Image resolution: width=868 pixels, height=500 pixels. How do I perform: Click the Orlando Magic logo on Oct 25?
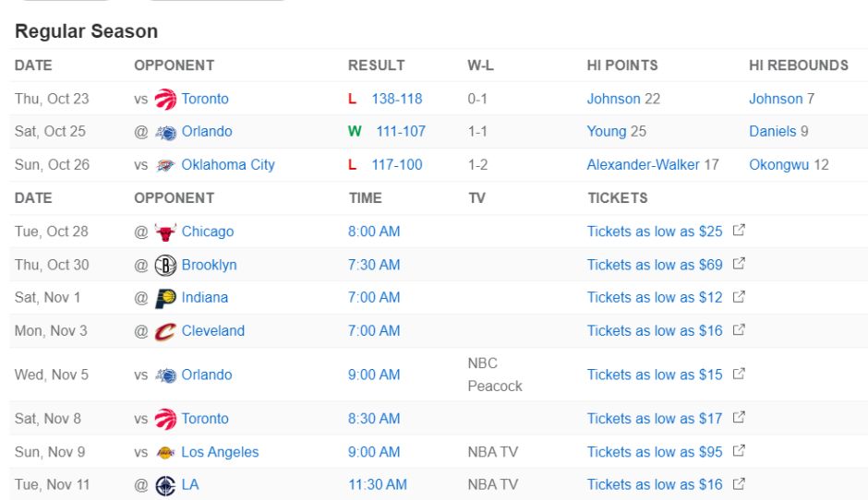(x=166, y=132)
